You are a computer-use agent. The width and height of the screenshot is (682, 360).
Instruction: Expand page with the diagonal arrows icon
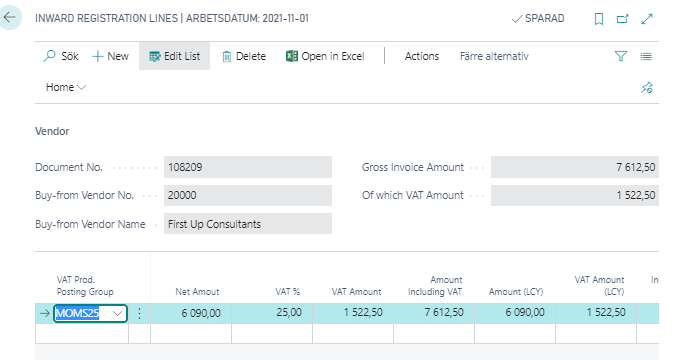[647, 19]
